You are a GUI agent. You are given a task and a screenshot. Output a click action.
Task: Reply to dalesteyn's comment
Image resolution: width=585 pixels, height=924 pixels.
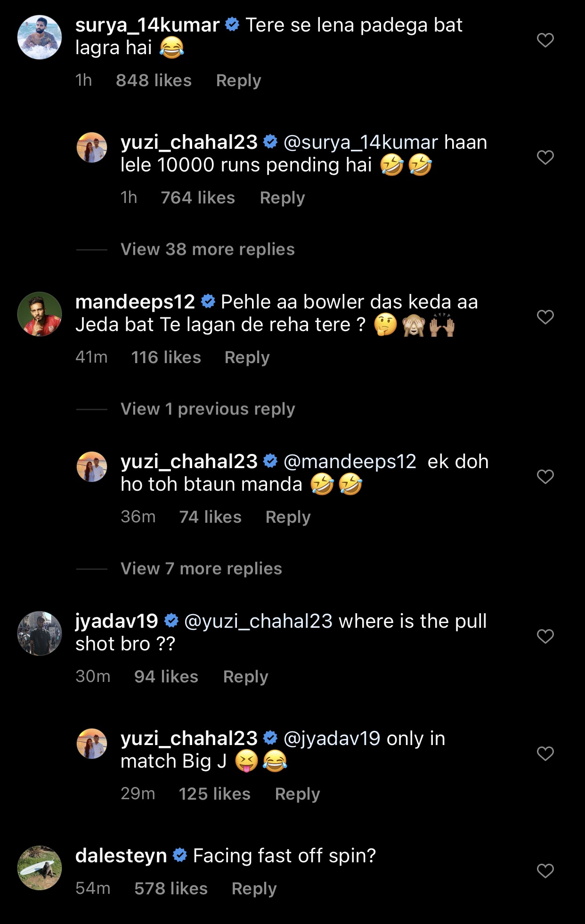click(x=254, y=889)
